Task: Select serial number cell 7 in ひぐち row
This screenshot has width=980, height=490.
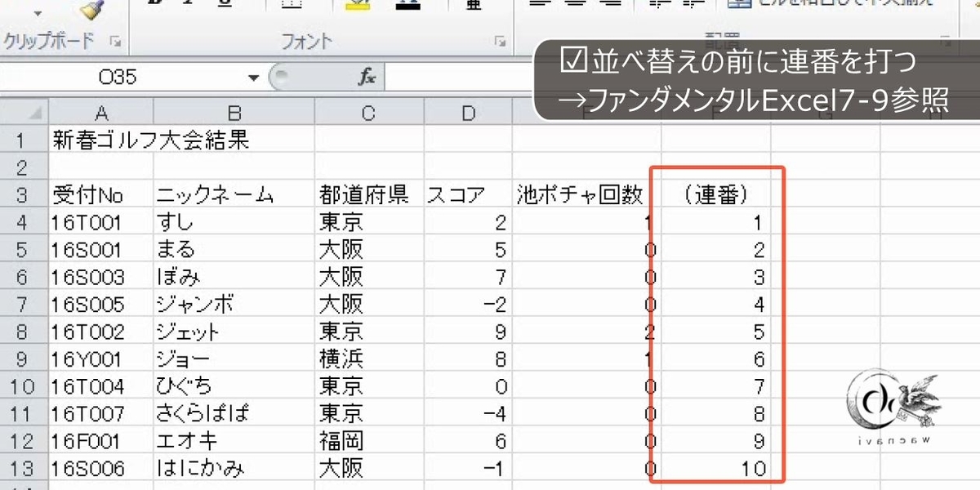Action: point(716,386)
